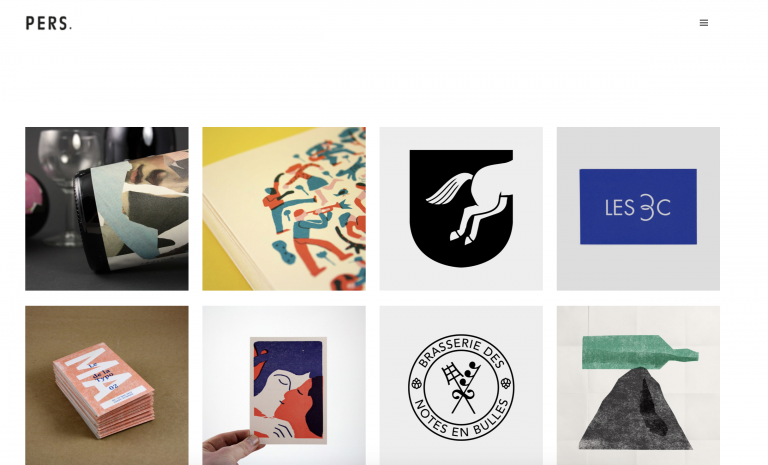Click the blue LES 3C card

pyautogui.click(x=638, y=207)
